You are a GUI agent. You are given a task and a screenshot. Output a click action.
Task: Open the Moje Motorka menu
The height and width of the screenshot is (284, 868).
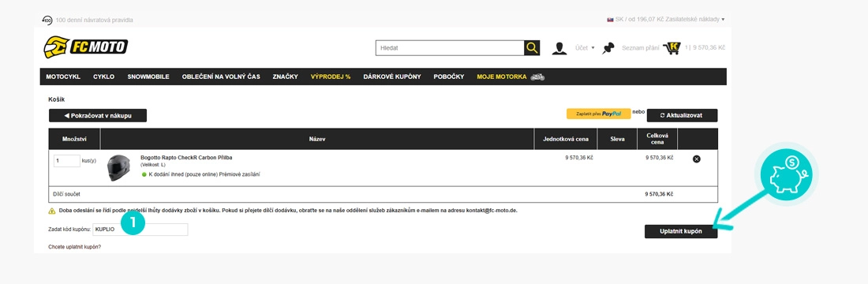point(502,77)
